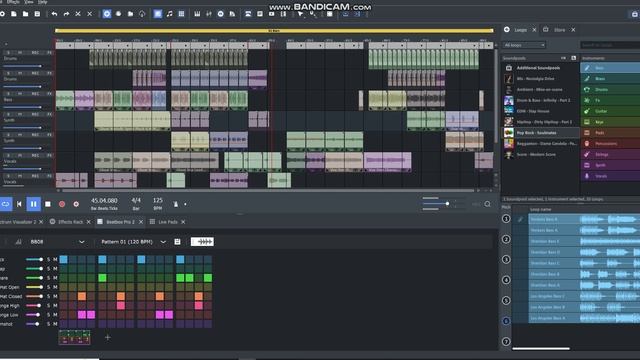Switch to the Live Pads tab
640x360 pixels.
[x=168, y=222]
